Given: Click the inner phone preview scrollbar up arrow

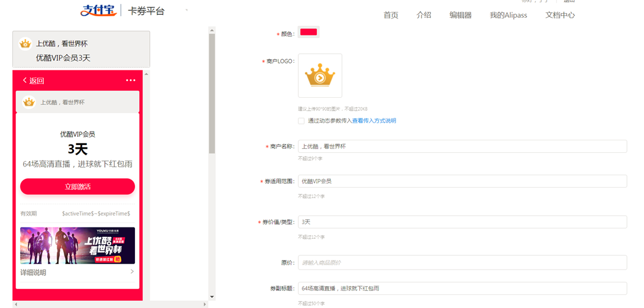Looking at the screenshot, I should click(146, 74).
